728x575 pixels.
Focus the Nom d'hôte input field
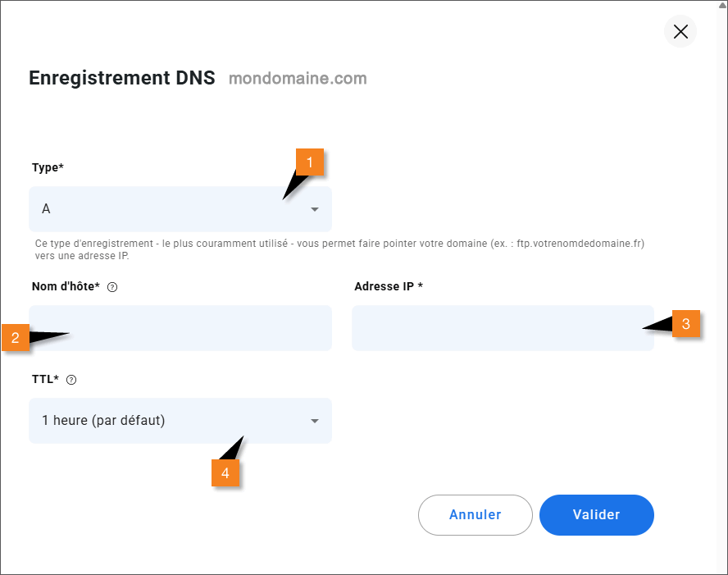(x=180, y=328)
